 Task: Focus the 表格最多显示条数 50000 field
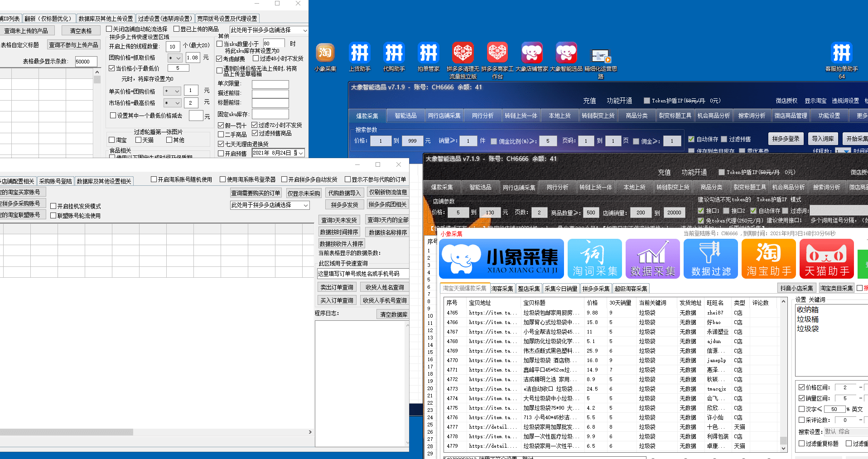pyautogui.click(x=86, y=62)
